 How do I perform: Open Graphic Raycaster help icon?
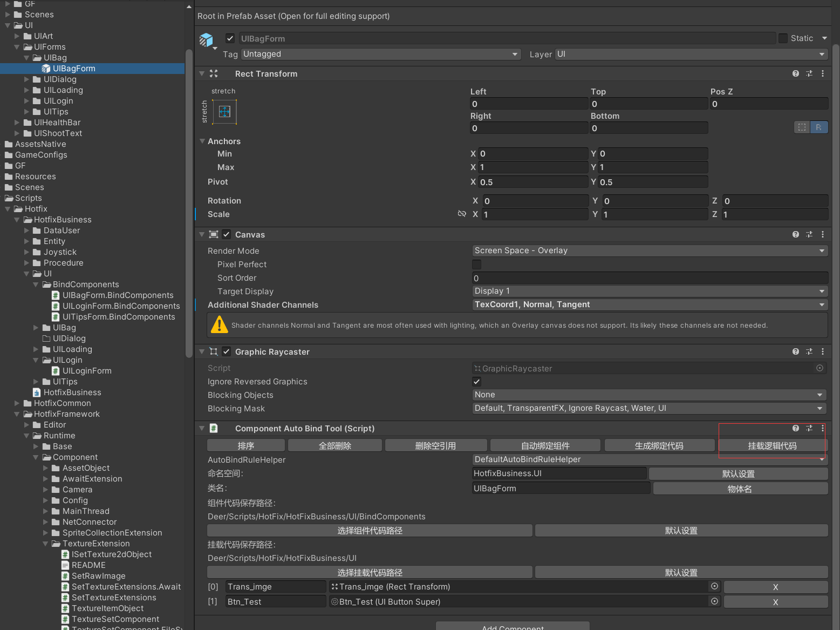pos(796,351)
